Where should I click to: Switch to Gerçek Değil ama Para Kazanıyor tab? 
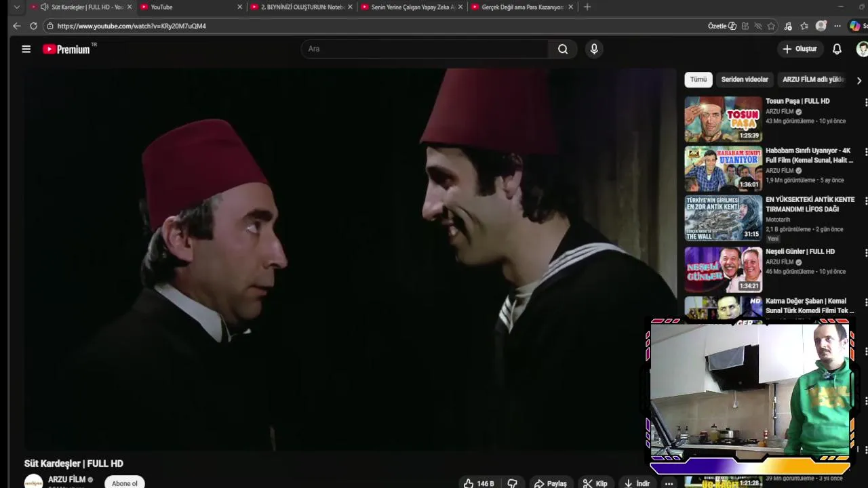(522, 7)
